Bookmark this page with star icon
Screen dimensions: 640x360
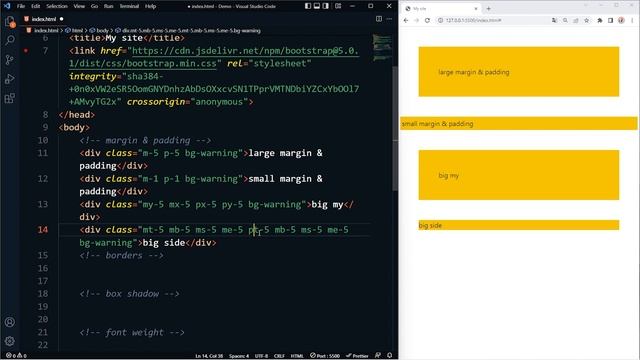tap(587, 20)
